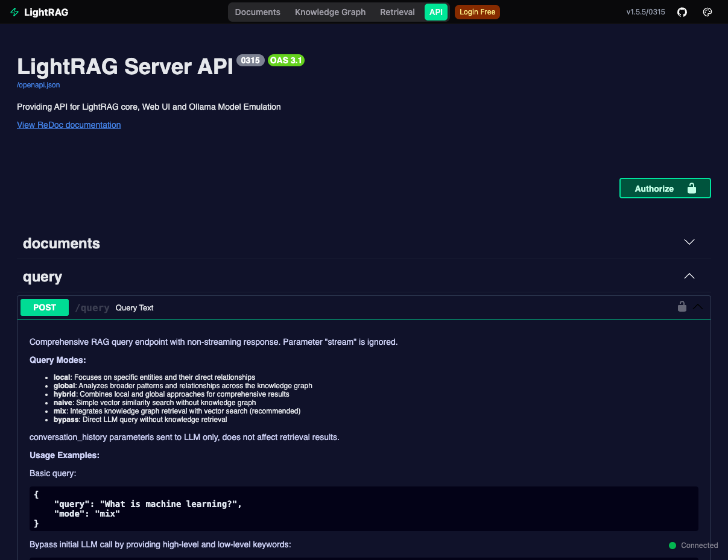Click the naive mode description line
The height and width of the screenshot is (560, 728).
155,403
